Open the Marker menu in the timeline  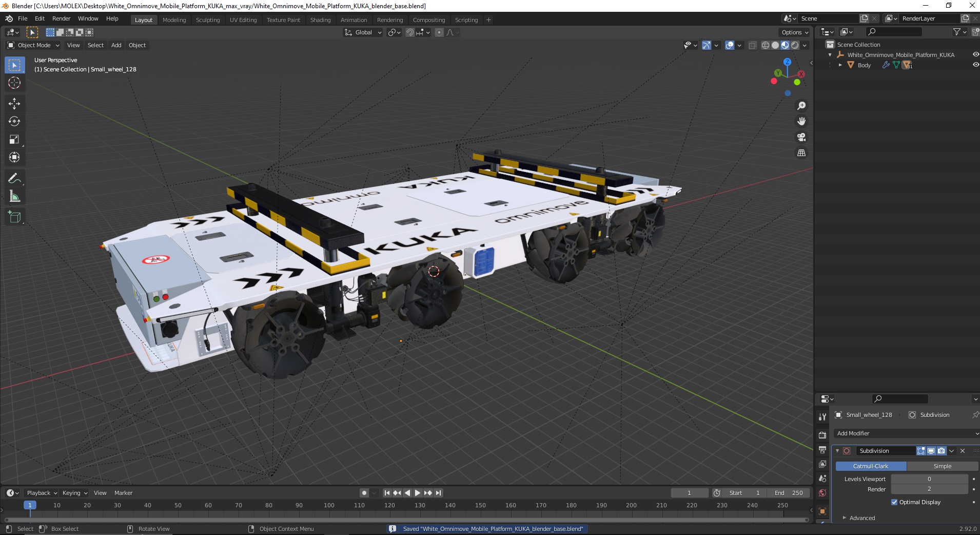click(123, 493)
